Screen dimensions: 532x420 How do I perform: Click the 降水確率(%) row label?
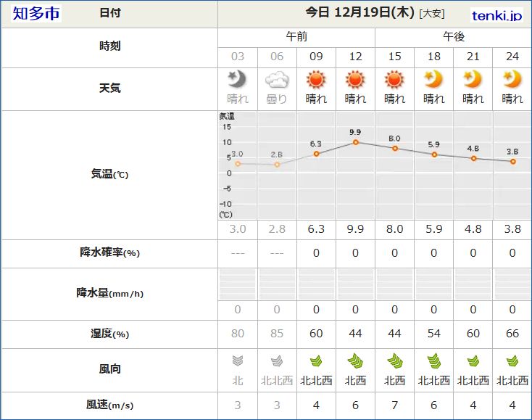click(x=109, y=252)
